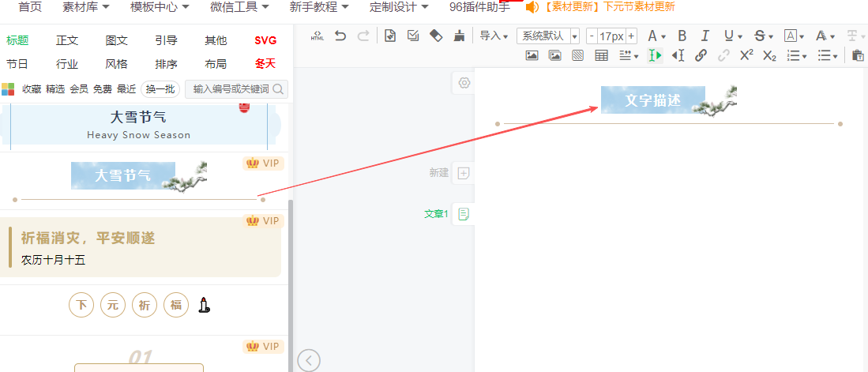Expand the 导入 import dropdown
868x372 pixels.
click(x=494, y=36)
